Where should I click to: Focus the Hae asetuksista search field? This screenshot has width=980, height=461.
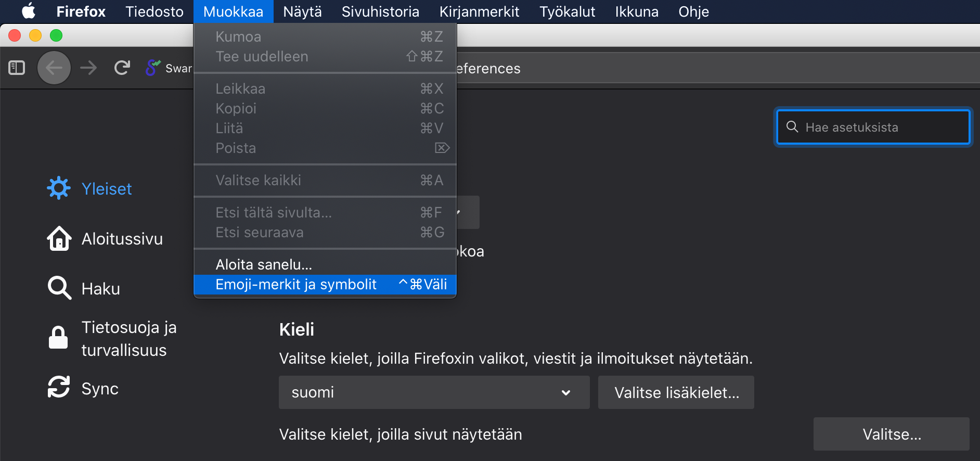click(873, 127)
